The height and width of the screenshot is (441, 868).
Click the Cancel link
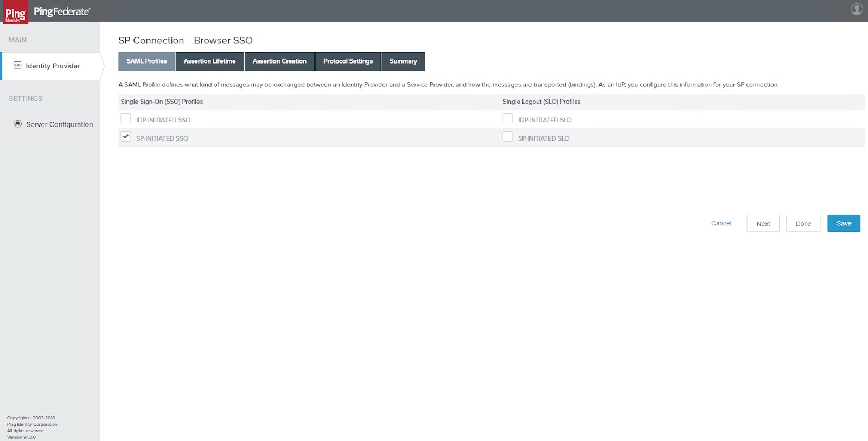tap(721, 223)
